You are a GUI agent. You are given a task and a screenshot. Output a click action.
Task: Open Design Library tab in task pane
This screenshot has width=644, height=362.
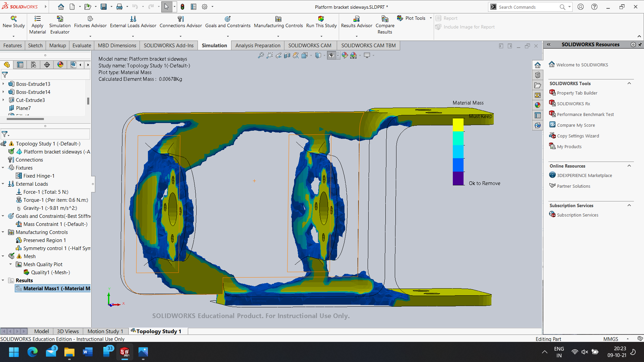[x=538, y=75]
